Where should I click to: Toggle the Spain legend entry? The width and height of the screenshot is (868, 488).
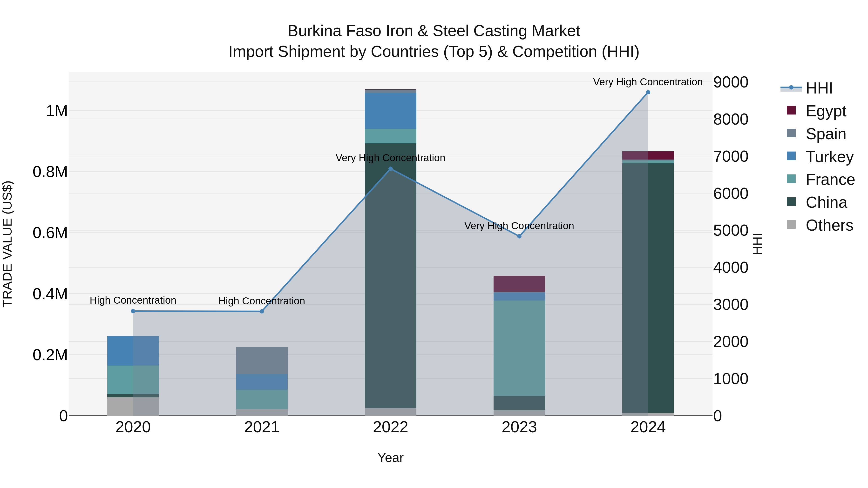(x=816, y=134)
